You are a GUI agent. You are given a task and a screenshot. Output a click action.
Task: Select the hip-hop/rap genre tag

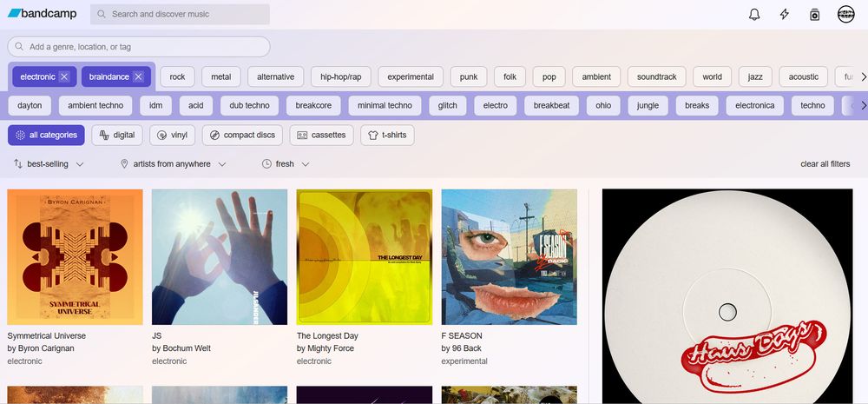click(x=340, y=77)
